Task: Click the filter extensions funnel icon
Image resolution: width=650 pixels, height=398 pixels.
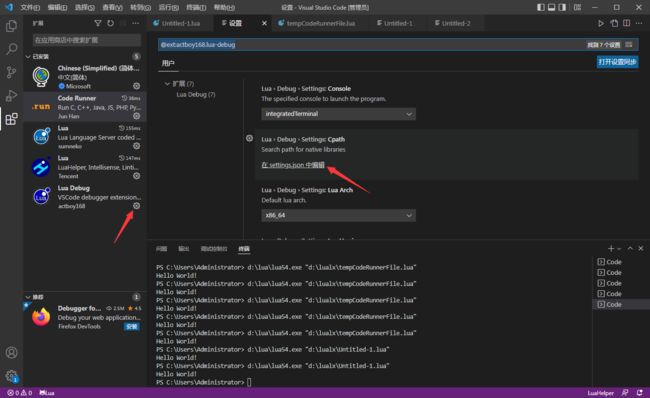Action: tap(98, 23)
